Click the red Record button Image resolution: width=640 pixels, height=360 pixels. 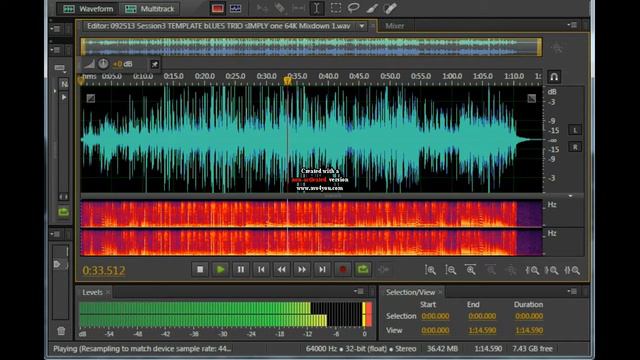343,269
